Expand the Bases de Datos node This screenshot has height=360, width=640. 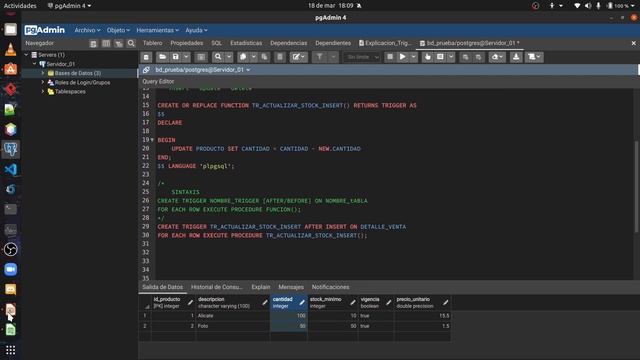point(43,73)
